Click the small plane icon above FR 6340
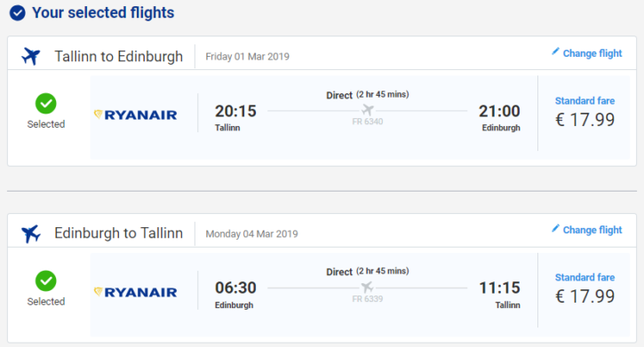Screen dimensions: 644x347 coord(368,110)
